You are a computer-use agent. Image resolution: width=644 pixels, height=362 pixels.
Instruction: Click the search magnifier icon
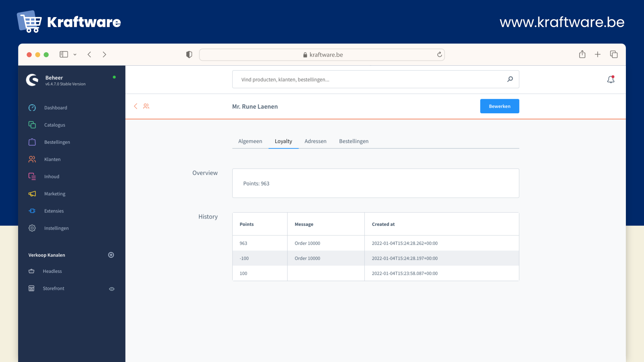pos(510,79)
